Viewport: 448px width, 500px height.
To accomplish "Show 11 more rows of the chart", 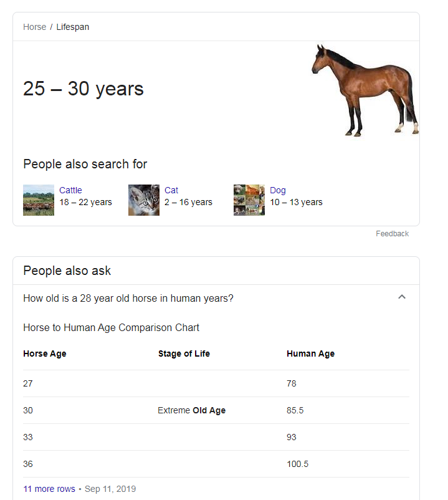I will (49, 489).
